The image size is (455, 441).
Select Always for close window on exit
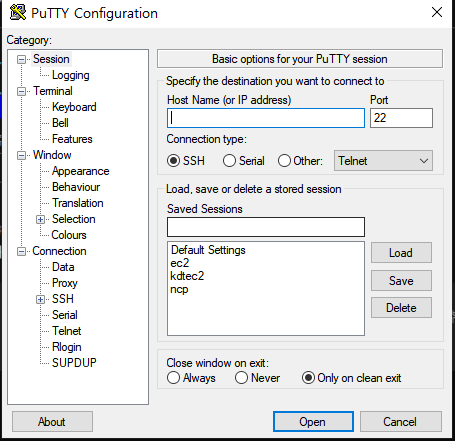[173, 378]
